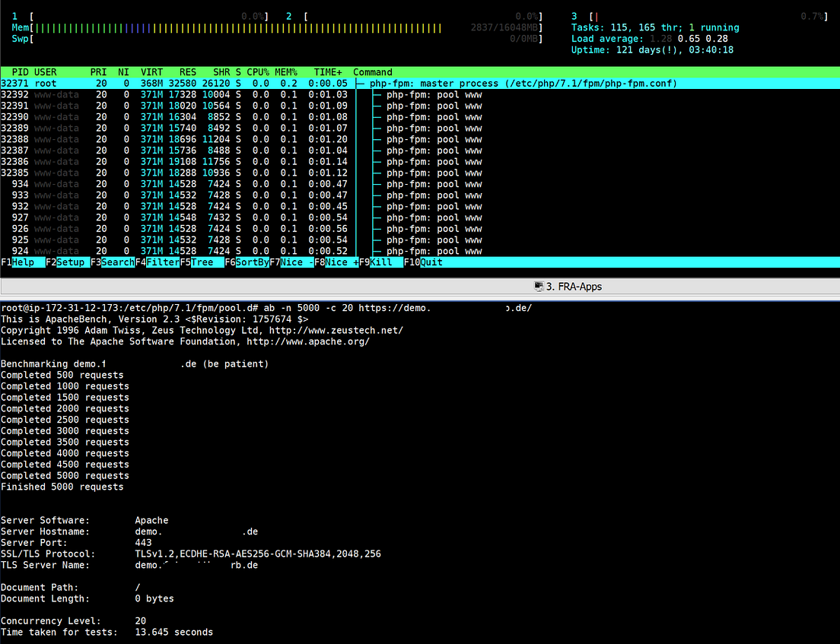Activate F3 Search function
Image resolution: width=840 pixels, height=644 pixels.
point(113,262)
